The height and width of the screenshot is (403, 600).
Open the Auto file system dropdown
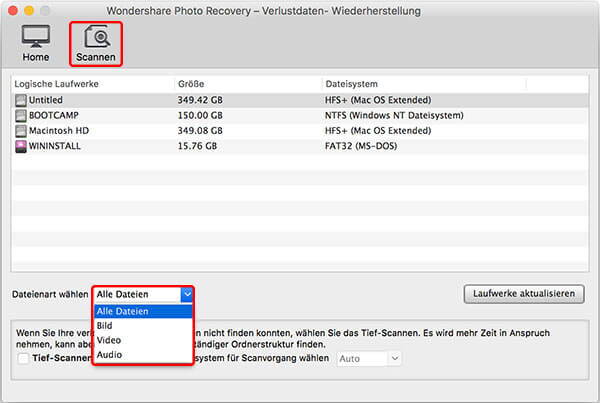369,359
